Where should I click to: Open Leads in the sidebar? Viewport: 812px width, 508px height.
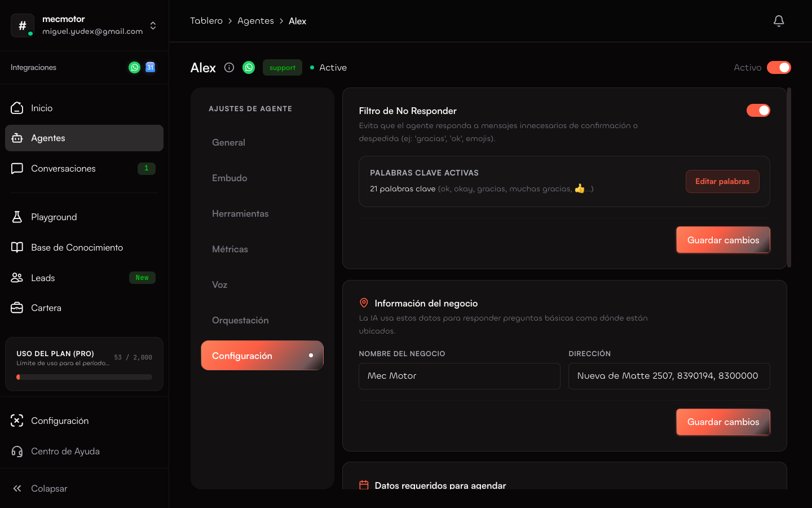coord(84,278)
